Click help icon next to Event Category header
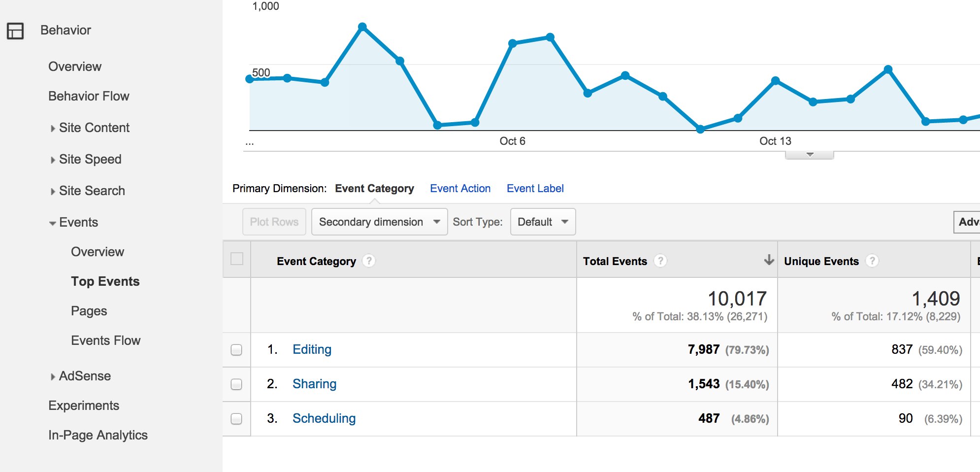Screen dimensions: 980x472 (x=368, y=261)
